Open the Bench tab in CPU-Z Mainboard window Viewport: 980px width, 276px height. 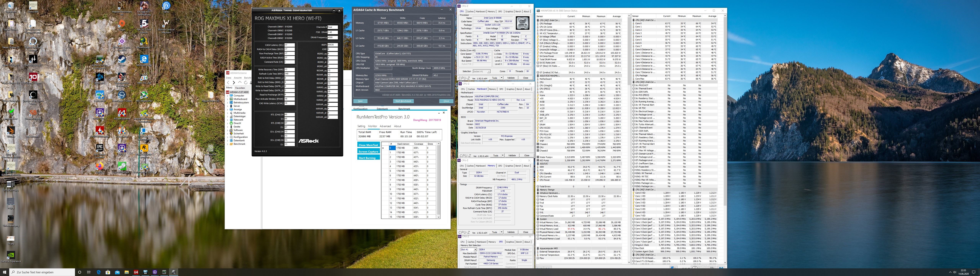coord(519,89)
